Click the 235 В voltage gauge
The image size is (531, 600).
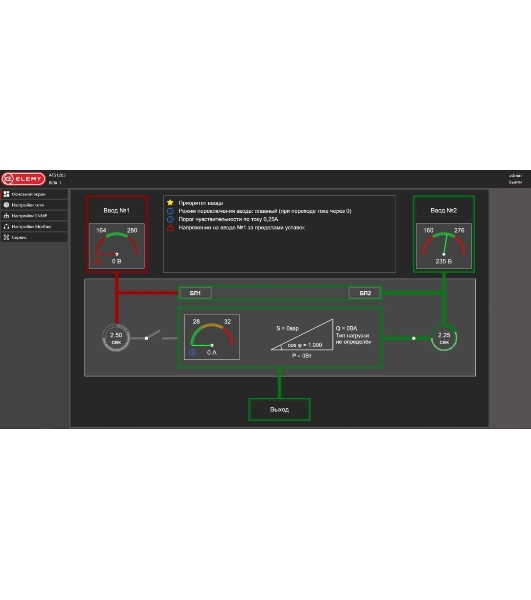[x=444, y=246]
